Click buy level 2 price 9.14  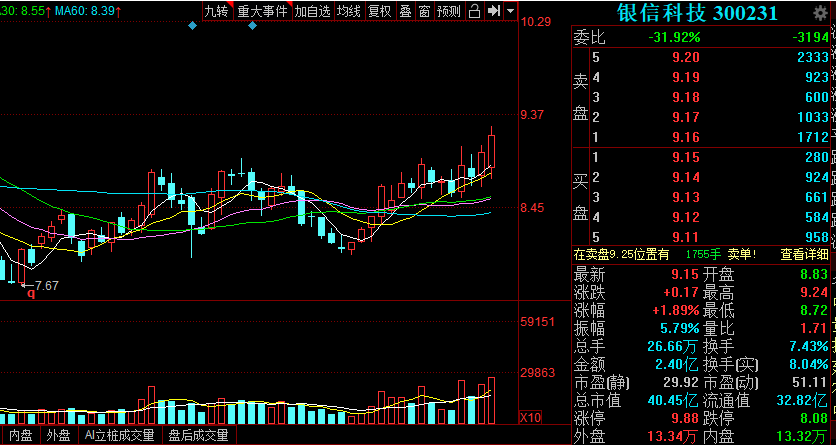click(x=686, y=177)
